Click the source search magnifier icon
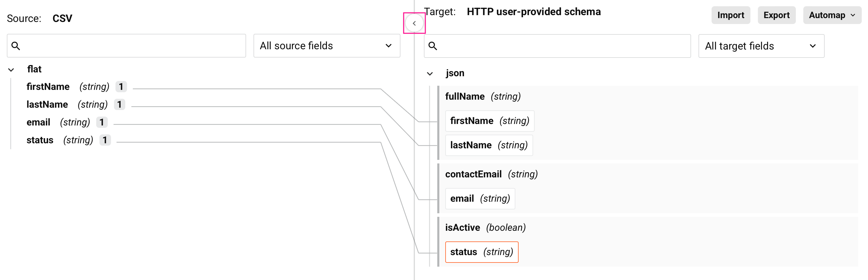Viewport: 868px width, 280px height. pos(16,46)
